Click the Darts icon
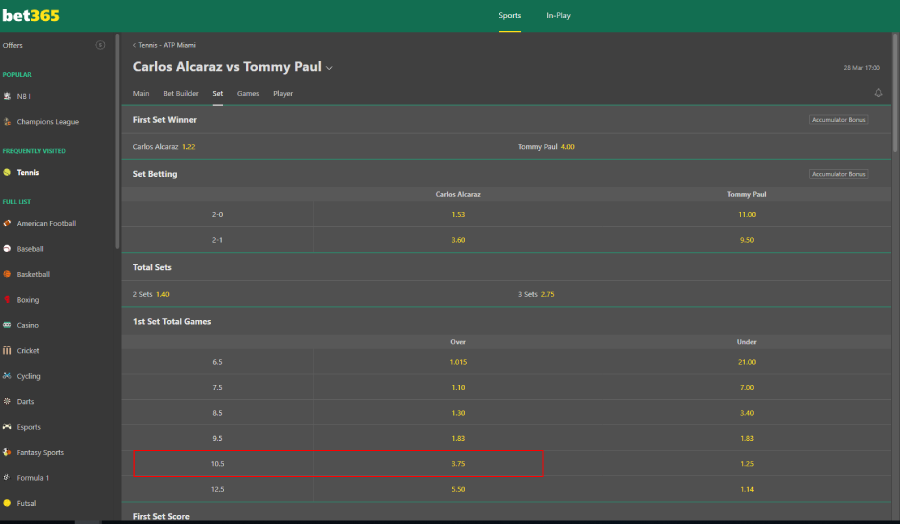The image size is (900, 524). 7,401
